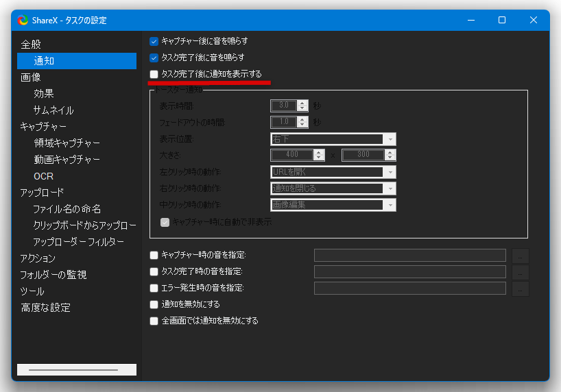
Task: Open クリップボードからアップロー settings
Action: (x=84, y=225)
